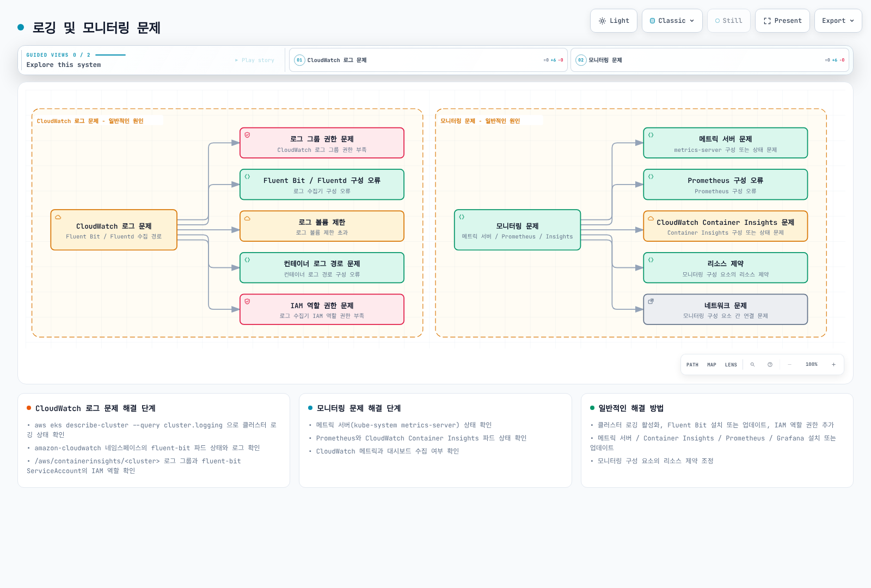Select the Prometheus 구성 오류 node
This screenshot has width=871, height=588.
pyautogui.click(x=725, y=185)
